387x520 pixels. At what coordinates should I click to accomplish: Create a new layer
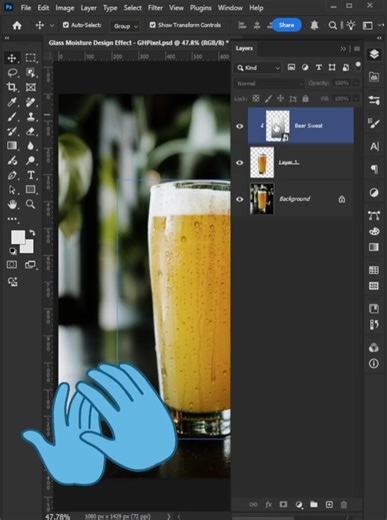pyautogui.click(x=329, y=504)
